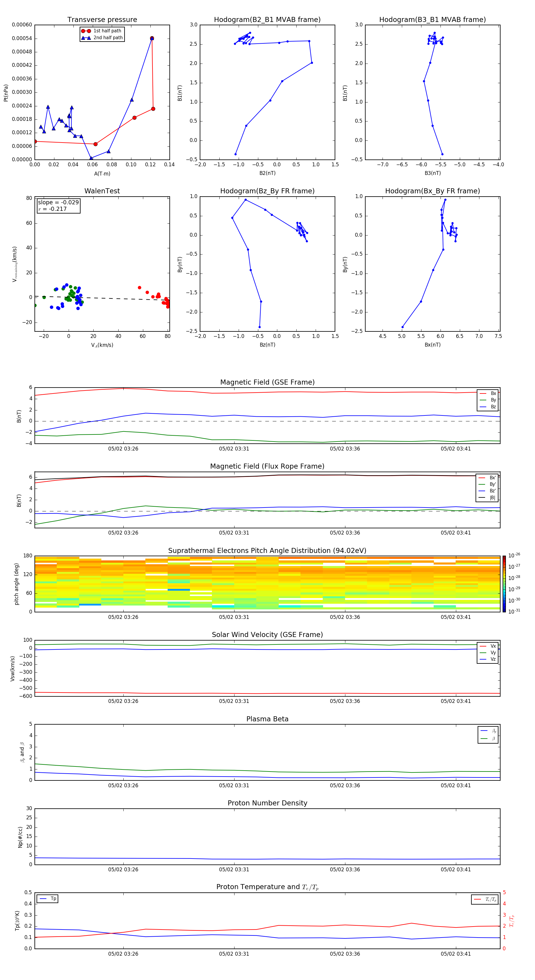Click the 'V_remaining(km/s)' y-axis label
The width and height of the screenshot is (535, 980).
[x=15, y=264]
